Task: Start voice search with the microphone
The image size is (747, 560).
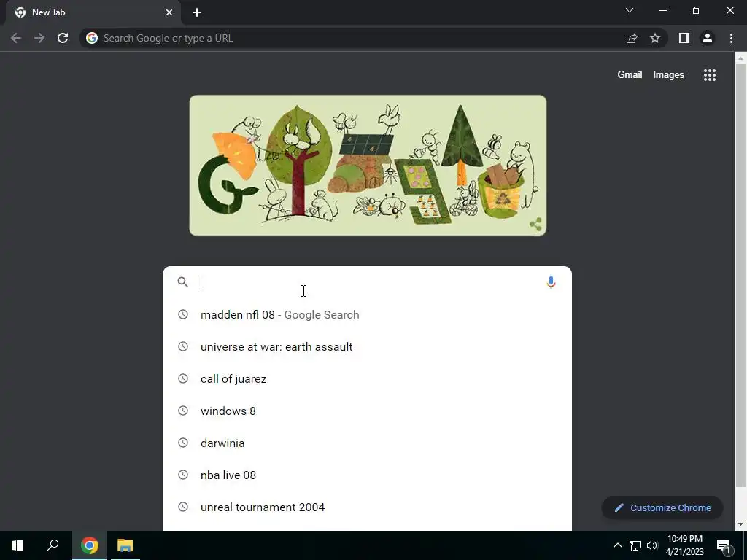Action: point(551,282)
